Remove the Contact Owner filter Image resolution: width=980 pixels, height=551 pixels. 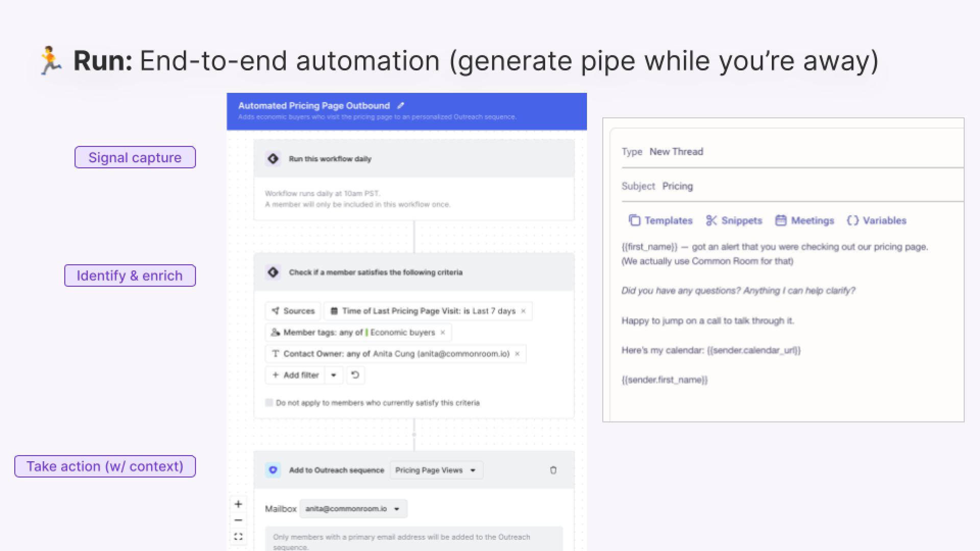(517, 354)
